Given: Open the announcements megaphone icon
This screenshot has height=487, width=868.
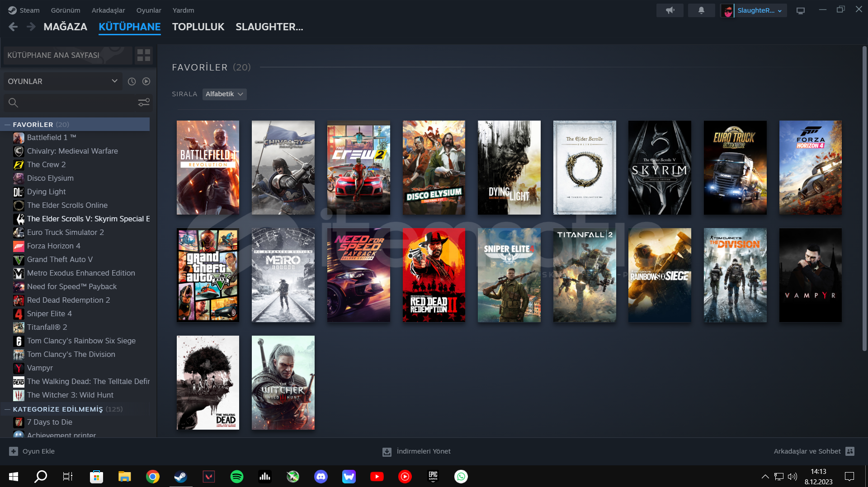Looking at the screenshot, I should point(670,10).
